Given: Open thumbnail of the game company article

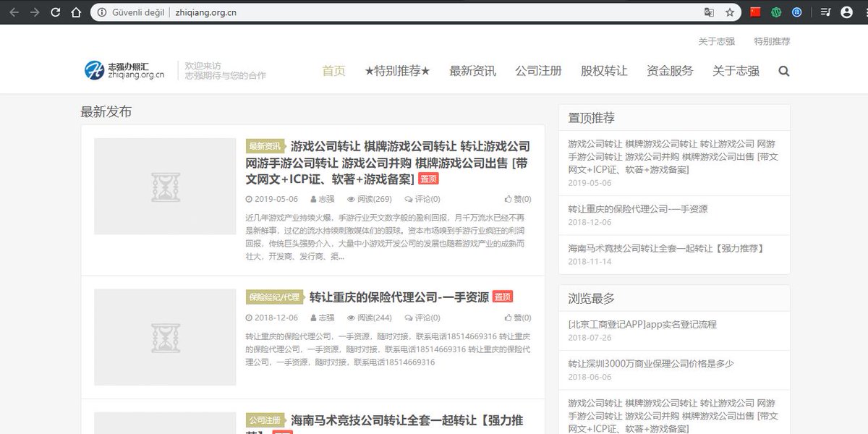Looking at the screenshot, I should pyautogui.click(x=165, y=186).
